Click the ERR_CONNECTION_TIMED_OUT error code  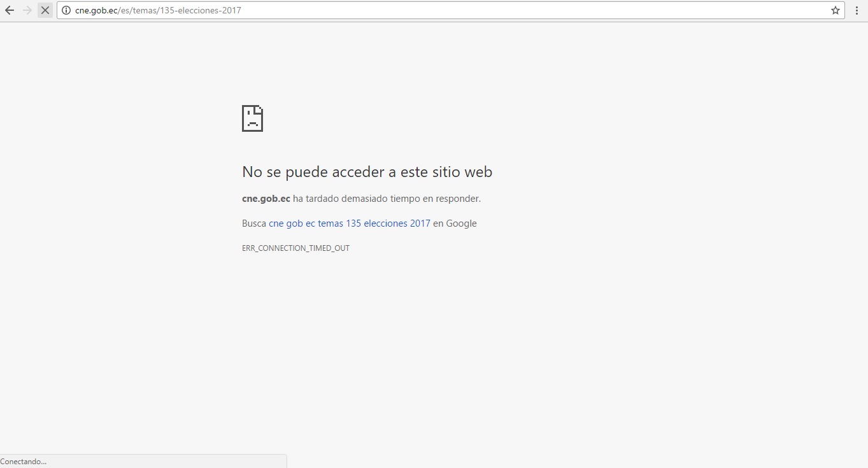click(x=295, y=248)
